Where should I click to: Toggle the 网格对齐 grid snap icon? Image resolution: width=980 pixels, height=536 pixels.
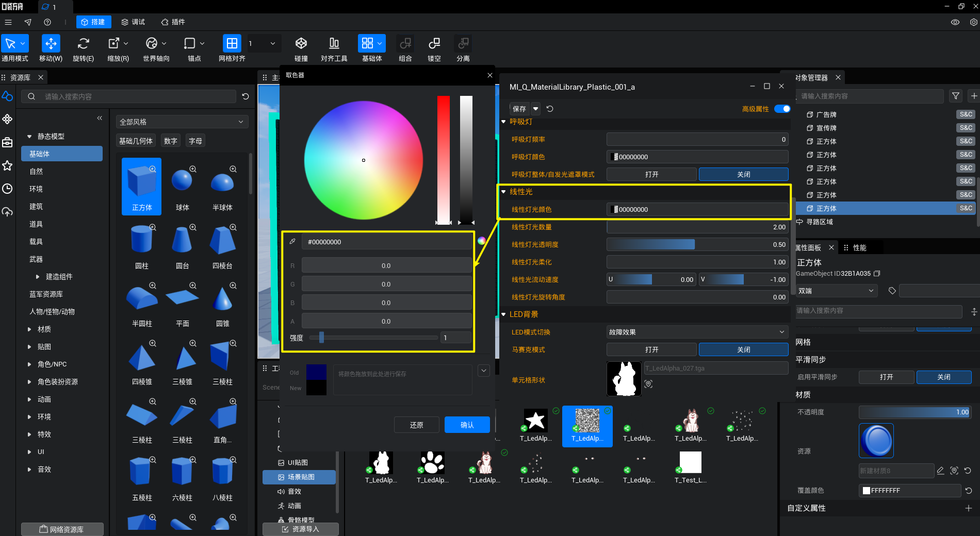pos(232,44)
